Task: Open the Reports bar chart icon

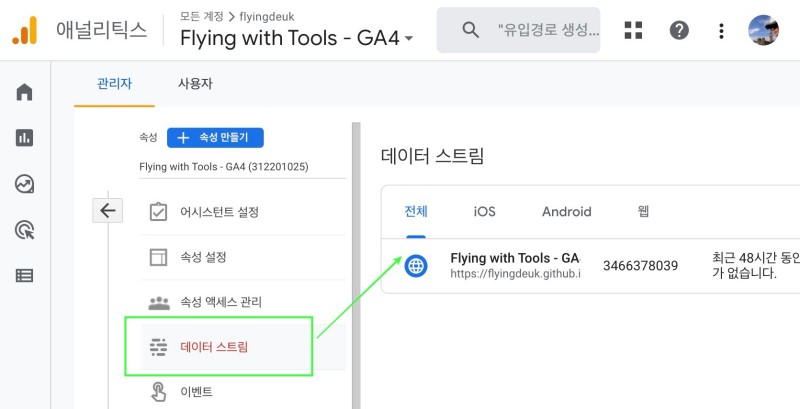Action: tap(25, 138)
